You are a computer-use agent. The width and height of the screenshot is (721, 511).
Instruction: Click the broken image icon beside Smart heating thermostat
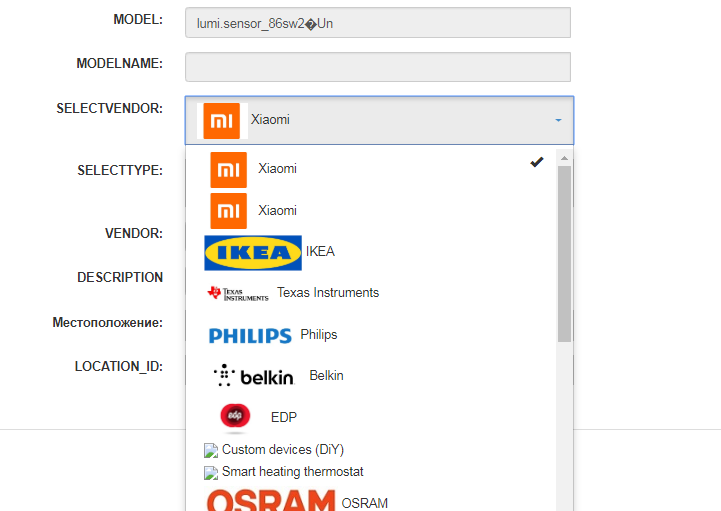click(211, 472)
